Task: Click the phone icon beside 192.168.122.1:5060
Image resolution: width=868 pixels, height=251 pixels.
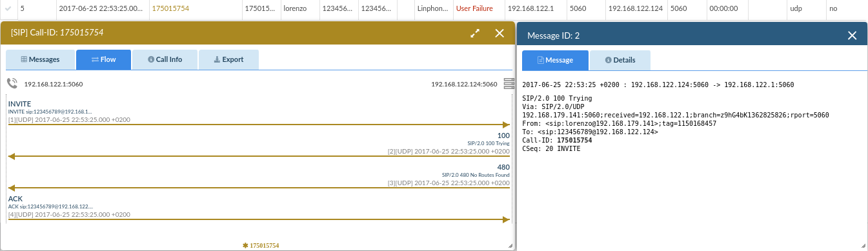Action: point(12,83)
